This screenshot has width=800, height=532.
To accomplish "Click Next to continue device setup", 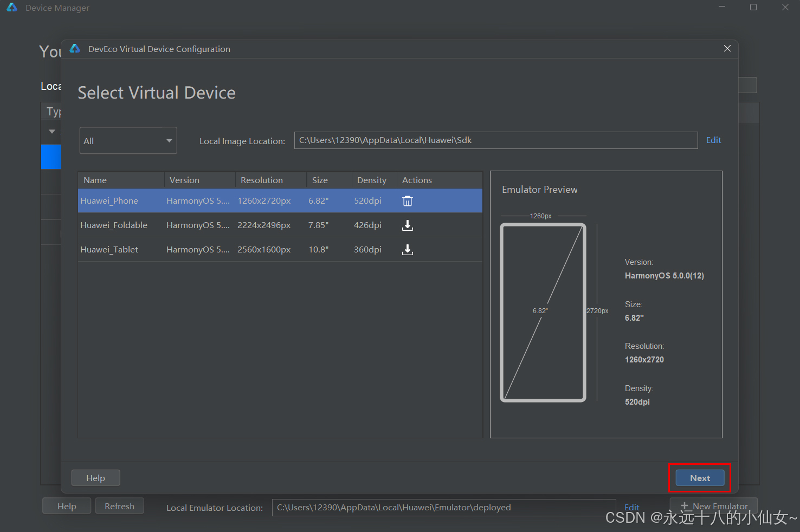I will point(700,478).
